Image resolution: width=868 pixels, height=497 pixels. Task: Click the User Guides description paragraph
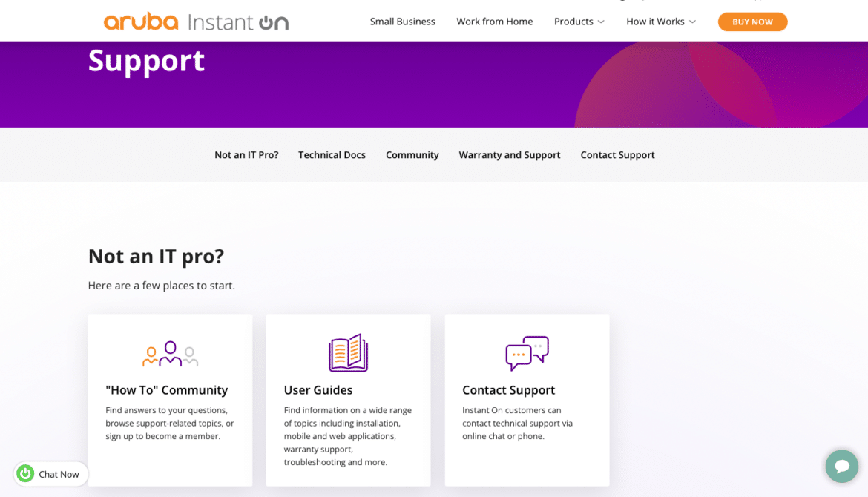tap(348, 436)
